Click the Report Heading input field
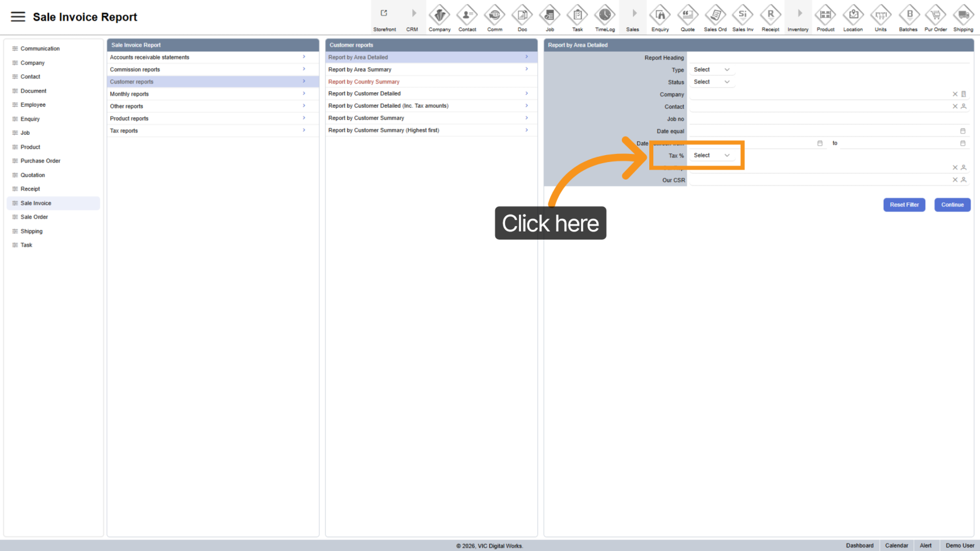980x551 pixels. point(828,58)
